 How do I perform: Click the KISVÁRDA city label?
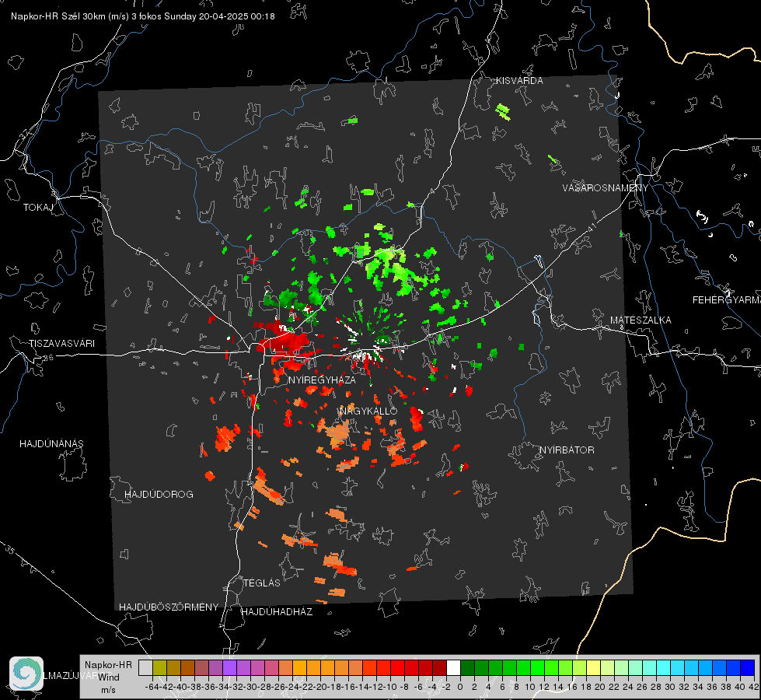pyautogui.click(x=519, y=81)
